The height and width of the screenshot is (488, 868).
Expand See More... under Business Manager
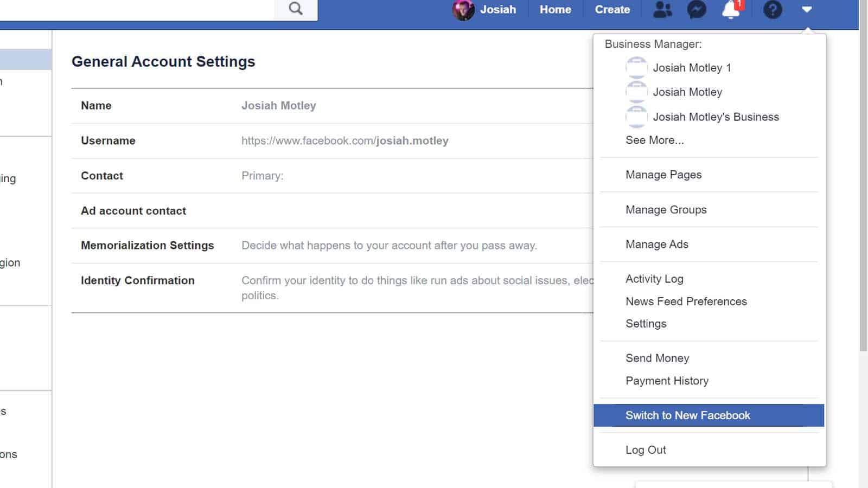point(654,140)
